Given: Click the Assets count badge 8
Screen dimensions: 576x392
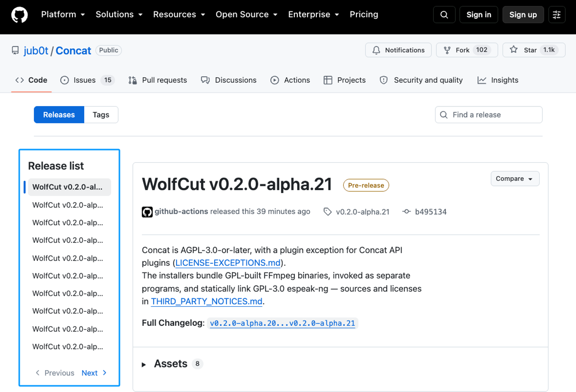Looking at the screenshot, I should 197,364.
